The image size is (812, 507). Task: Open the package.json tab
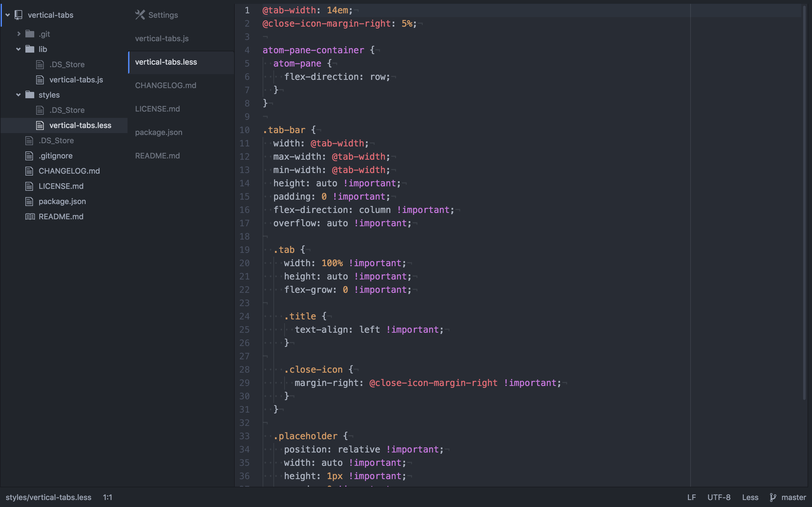(159, 132)
